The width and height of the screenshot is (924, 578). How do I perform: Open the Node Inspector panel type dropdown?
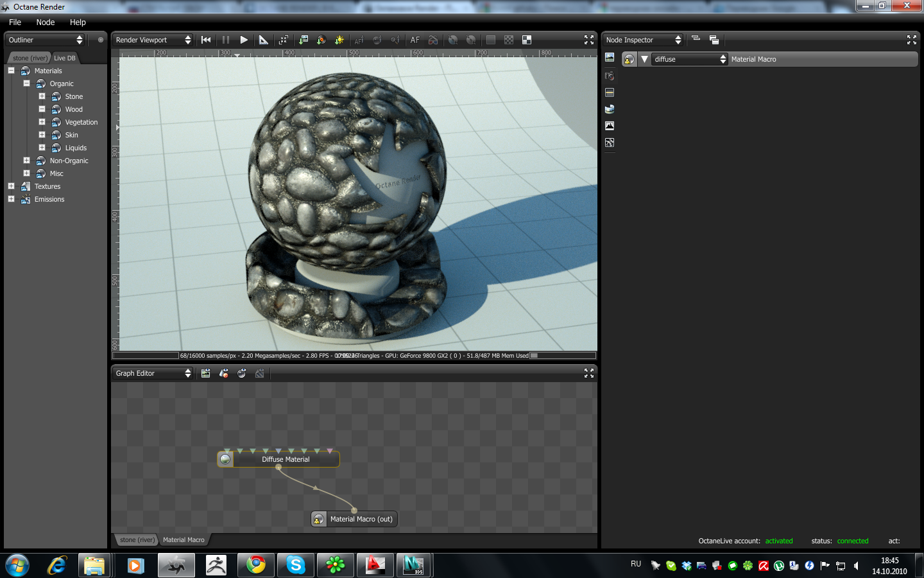(643, 40)
